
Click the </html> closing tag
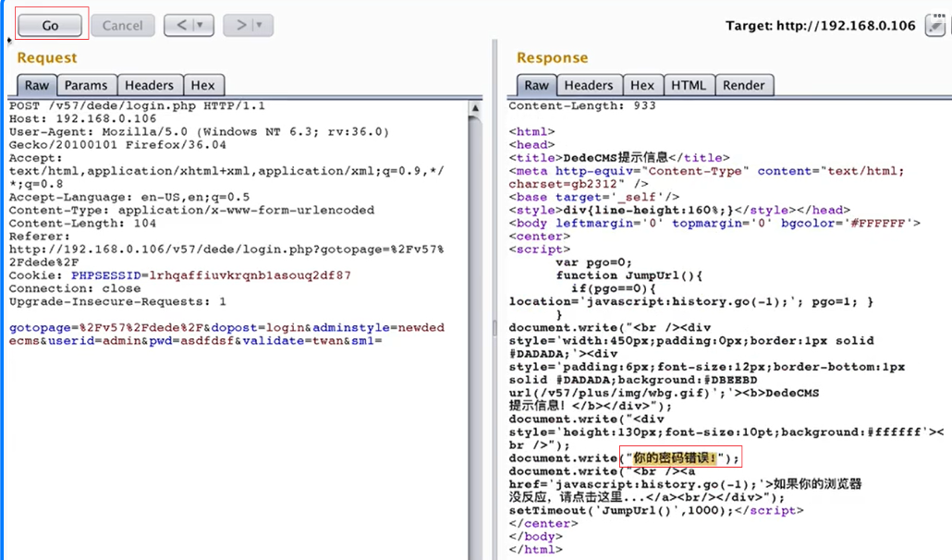click(535, 550)
